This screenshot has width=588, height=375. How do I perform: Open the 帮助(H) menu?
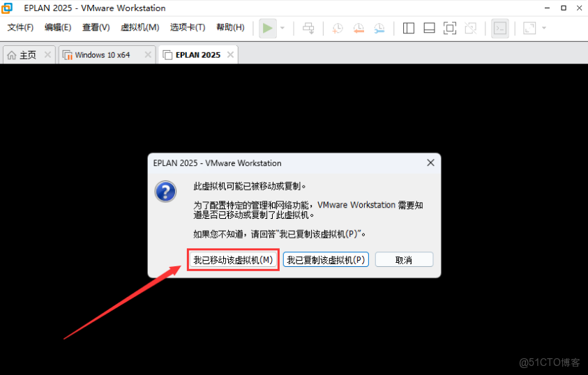pyautogui.click(x=230, y=27)
